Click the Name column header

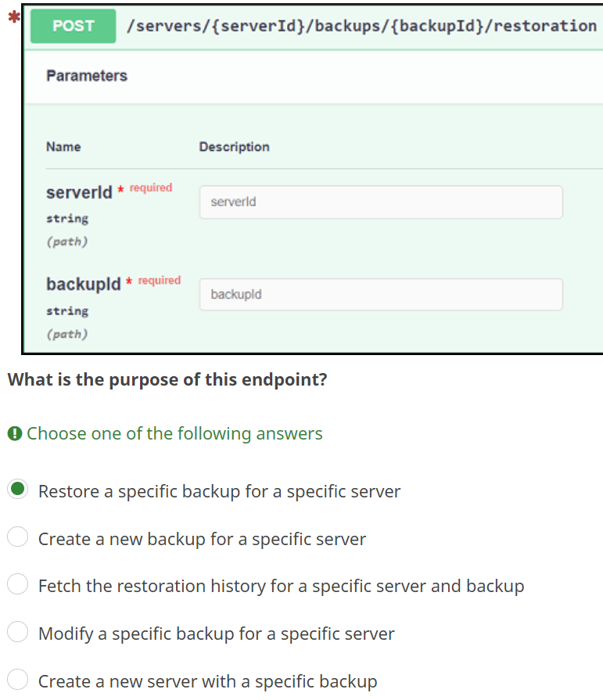tap(63, 147)
